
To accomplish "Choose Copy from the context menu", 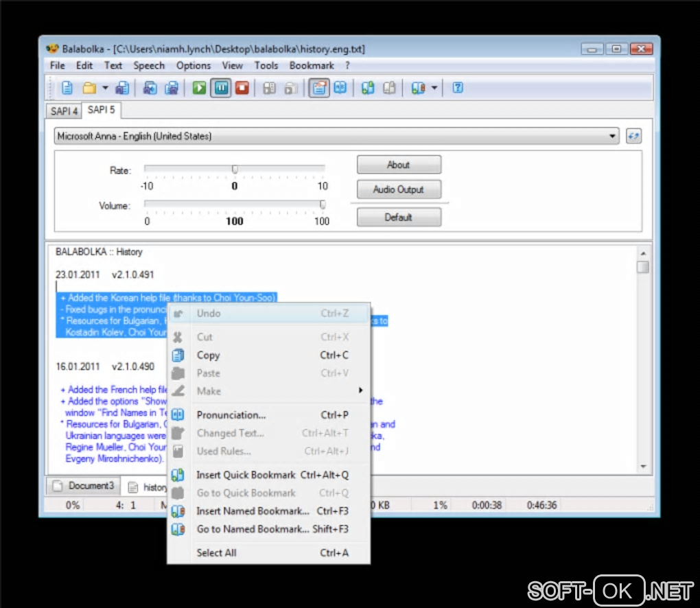I will 269,355.
